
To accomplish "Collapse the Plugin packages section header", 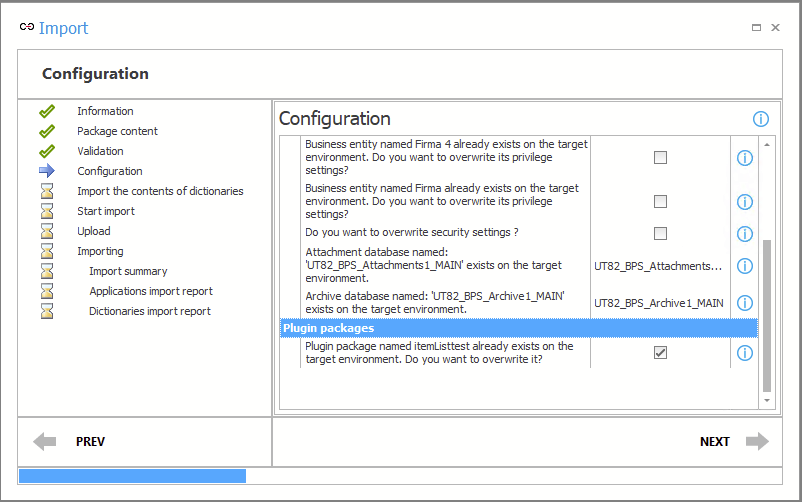I will pyautogui.click(x=517, y=328).
